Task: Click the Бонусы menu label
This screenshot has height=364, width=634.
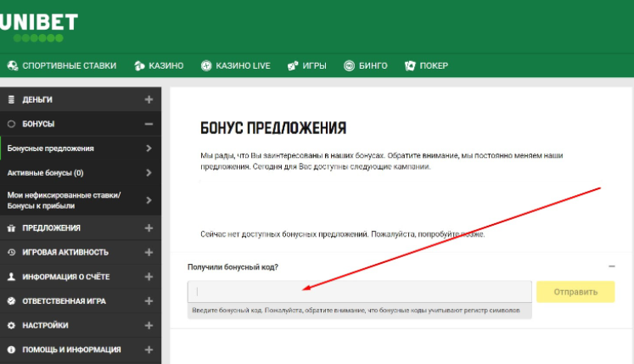Action: tap(38, 124)
